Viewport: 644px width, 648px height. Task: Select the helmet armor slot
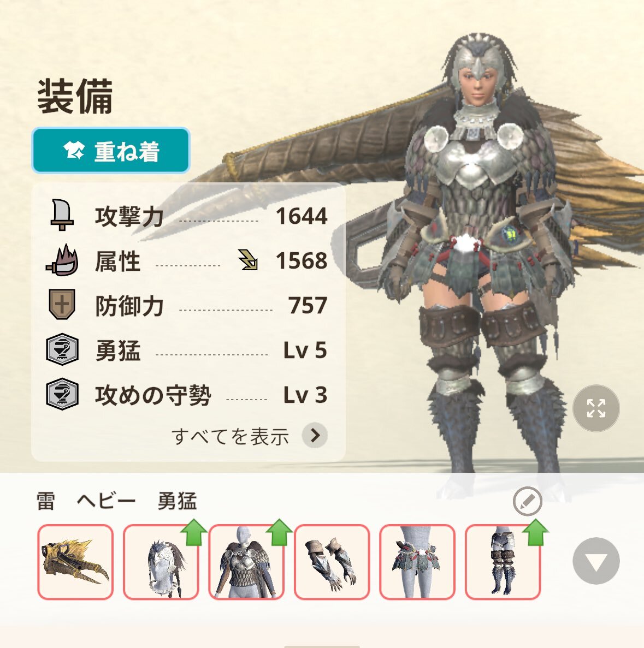coord(161,562)
